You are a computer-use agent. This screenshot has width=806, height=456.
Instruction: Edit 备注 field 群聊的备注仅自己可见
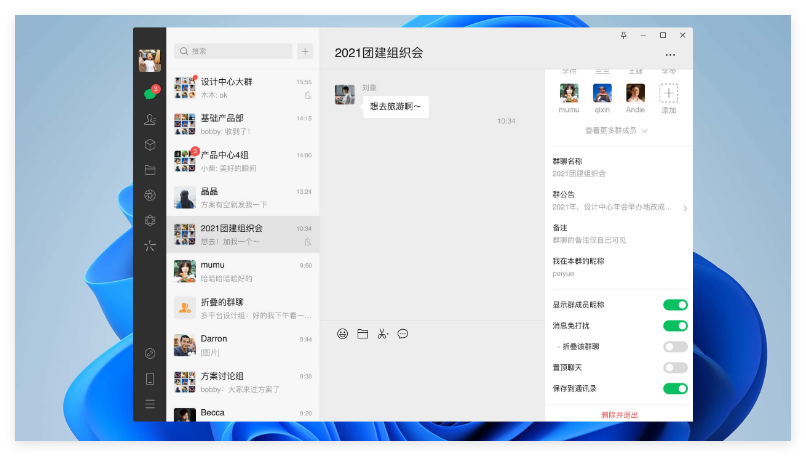pyautogui.click(x=589, y=240)
